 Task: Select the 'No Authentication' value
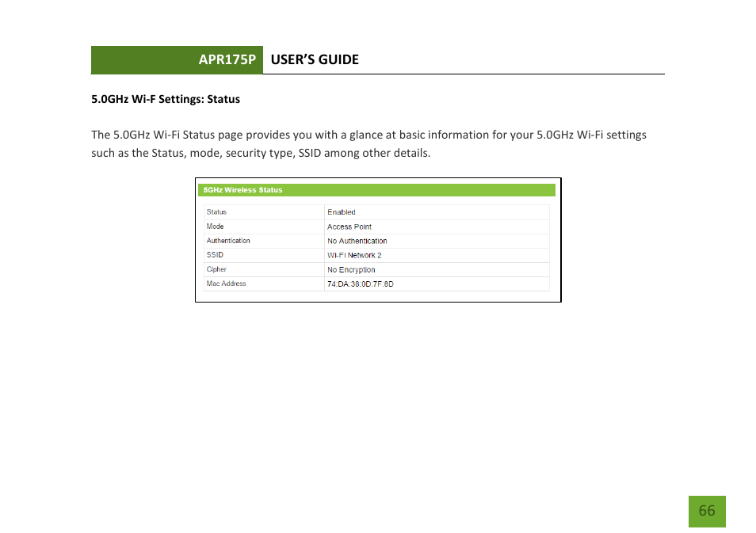click(x=357, y=241)
